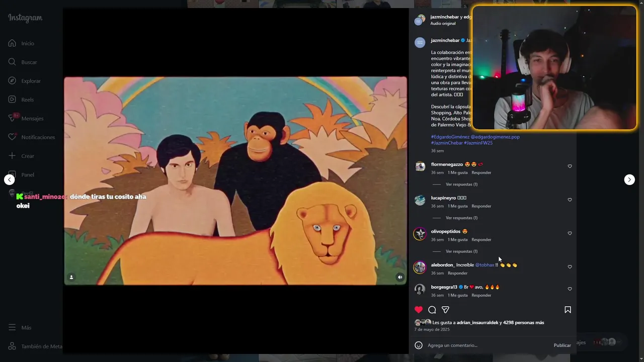Reply to alebordon_'s comment

click(457, 273)
